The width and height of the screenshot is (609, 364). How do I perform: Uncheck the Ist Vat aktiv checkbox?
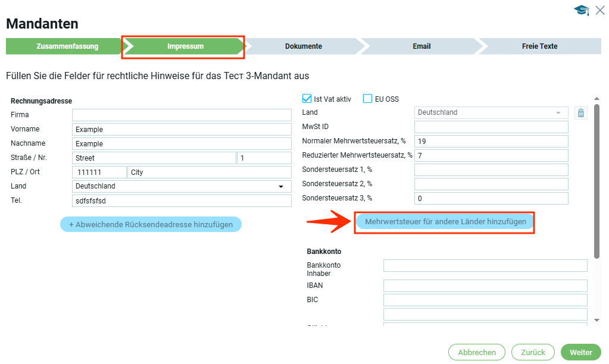pos(307,99)
